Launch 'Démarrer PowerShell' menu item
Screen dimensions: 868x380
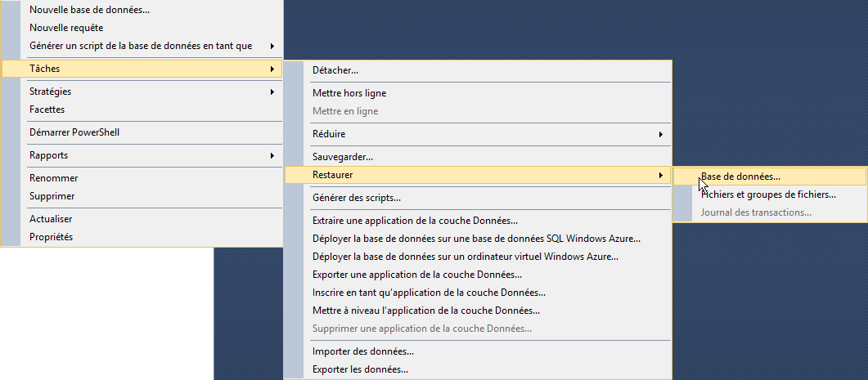pyautogui.click(x=75, y=132)
